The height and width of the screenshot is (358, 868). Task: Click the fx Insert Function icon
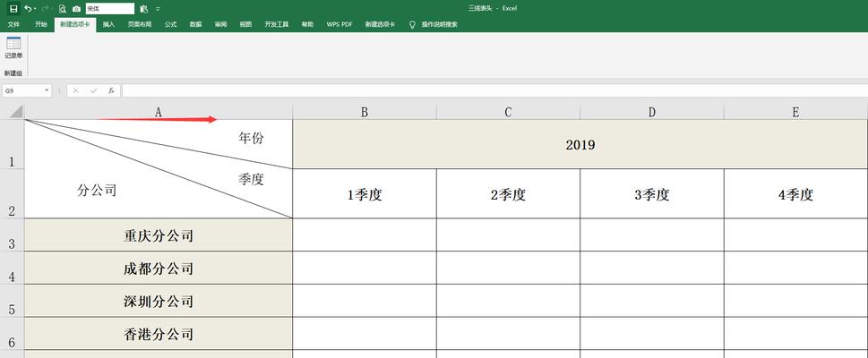click(111, 90)
